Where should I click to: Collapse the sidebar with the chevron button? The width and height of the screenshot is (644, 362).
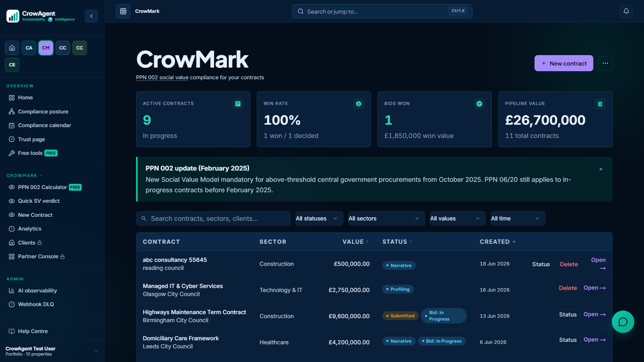pos(91,16)
